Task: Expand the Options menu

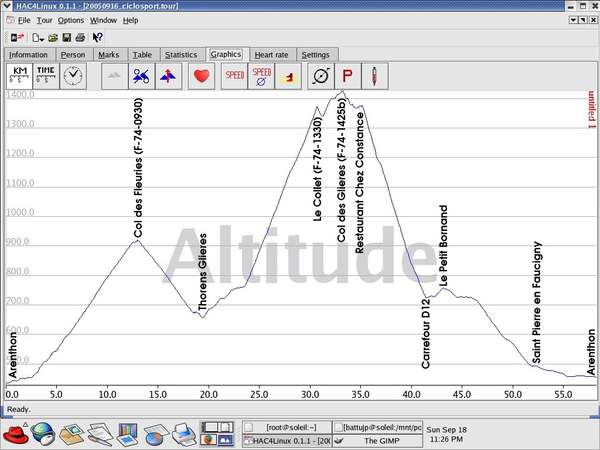Action: tap(71, 20)
